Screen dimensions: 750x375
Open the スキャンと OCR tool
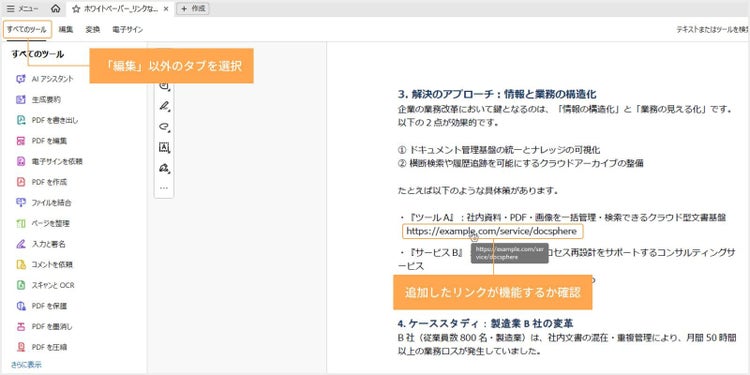45,285
